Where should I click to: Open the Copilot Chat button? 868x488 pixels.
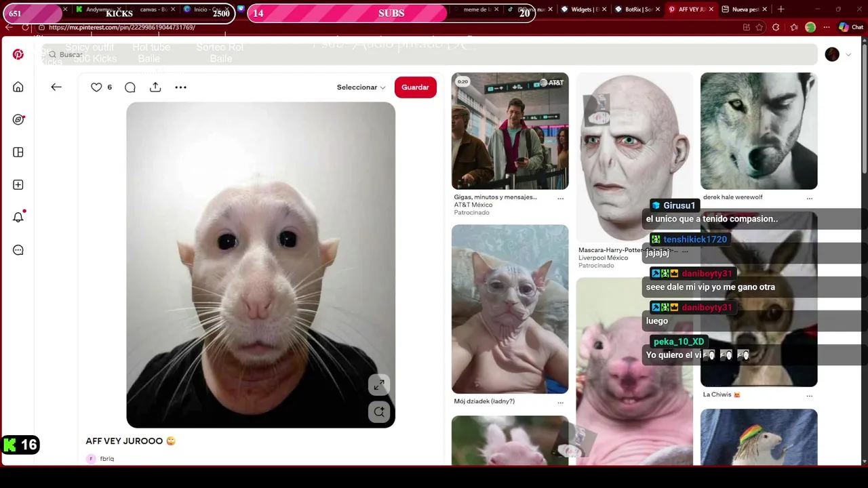click(x=850, y=27)
